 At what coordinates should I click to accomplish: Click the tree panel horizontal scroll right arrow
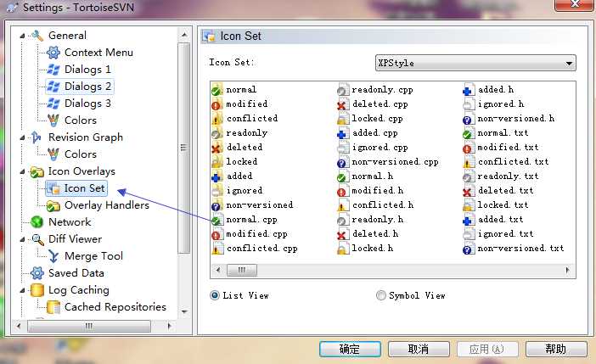[x=169, y=326]
